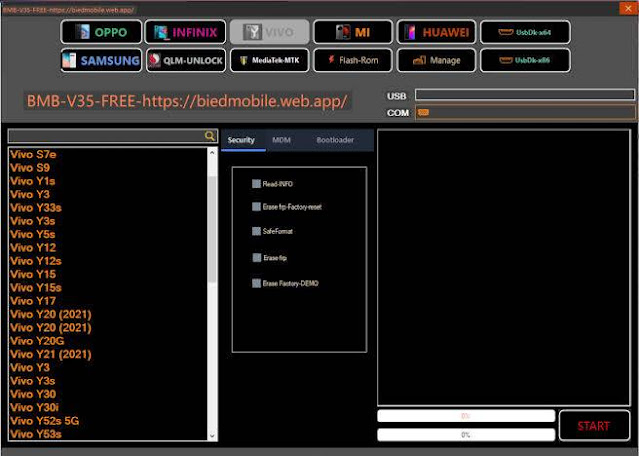The height and width of the screenshot is (456, 639).
Task: Select Vivo Y12s model
Action: click(x=36, y=261)
